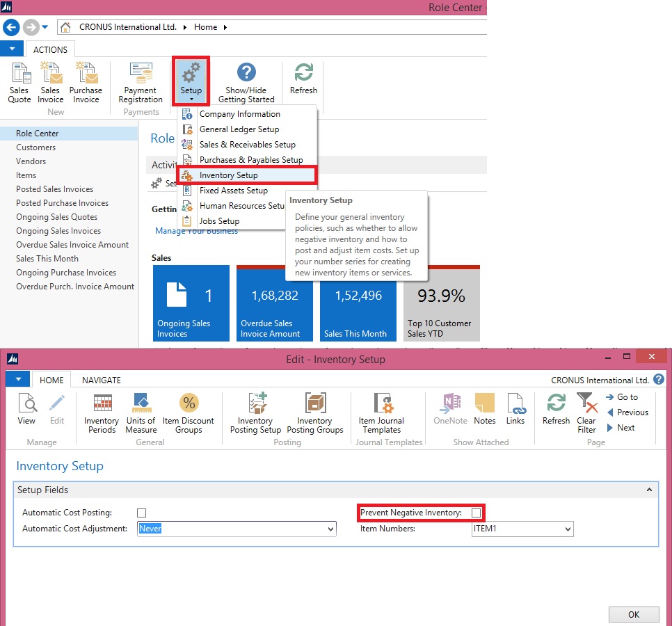Choose General Ledger Setup menu entry

[x=239, y=129]
